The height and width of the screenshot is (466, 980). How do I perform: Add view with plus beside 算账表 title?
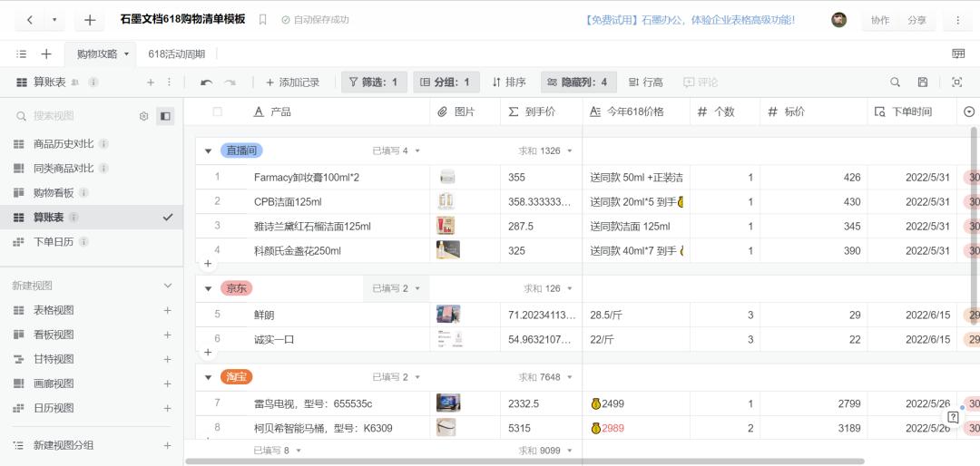pos(150,82)
